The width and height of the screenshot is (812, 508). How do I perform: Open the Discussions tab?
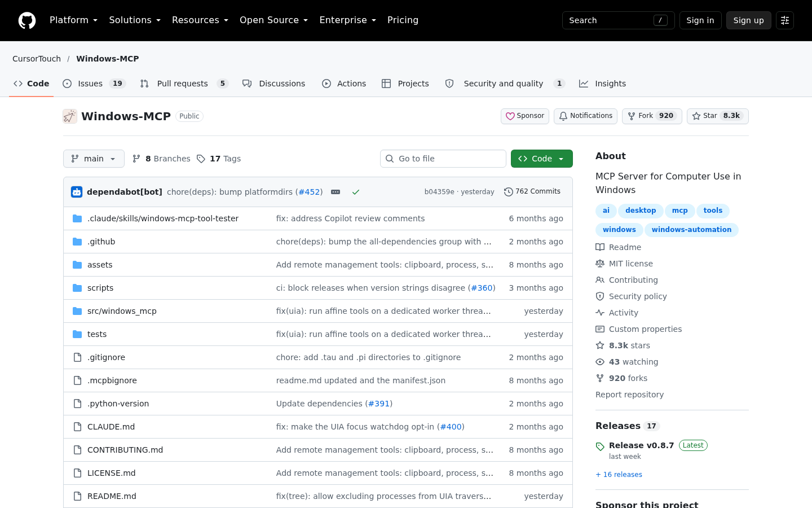click(274, 84)
